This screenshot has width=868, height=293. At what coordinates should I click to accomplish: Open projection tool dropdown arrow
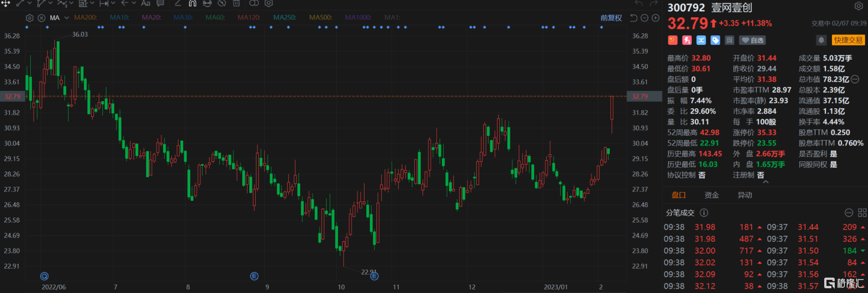(92, 3)
